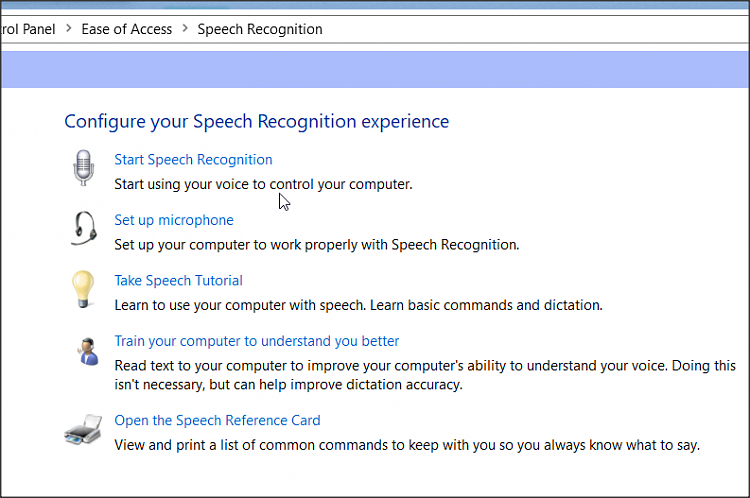Click the text Start using your voice description
This screenshot has height=498, width=750.
(x=263, y=184)
